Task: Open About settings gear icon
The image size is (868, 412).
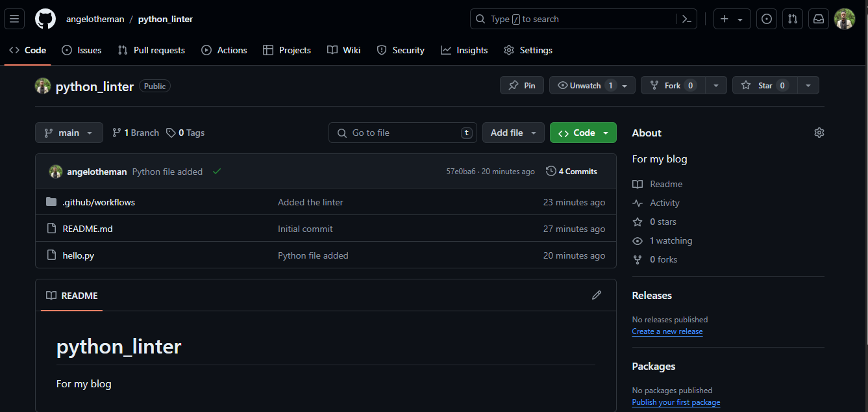Action: (x=819, y=133)
